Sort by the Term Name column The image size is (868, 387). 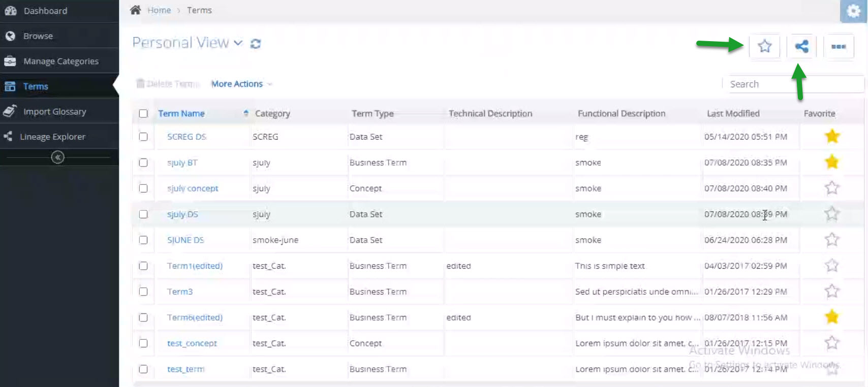pyautogui.click(x=181, y=114)
